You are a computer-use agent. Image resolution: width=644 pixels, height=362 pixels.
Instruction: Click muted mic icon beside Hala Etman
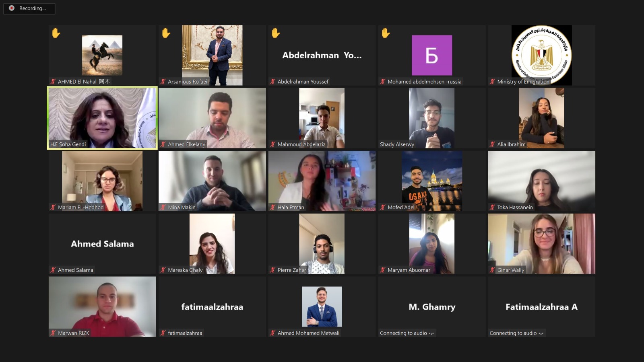pyautogui.click(x=272, y=208)
